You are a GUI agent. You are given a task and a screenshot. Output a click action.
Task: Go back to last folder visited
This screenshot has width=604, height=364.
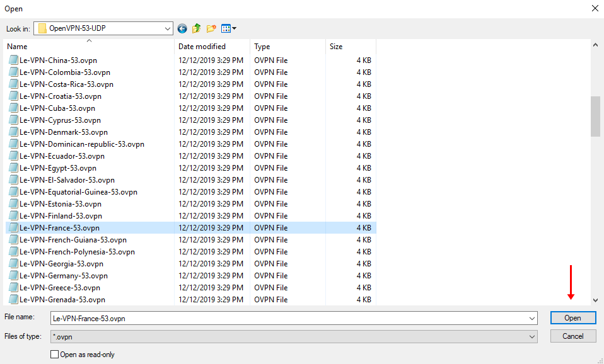[182, 28]
